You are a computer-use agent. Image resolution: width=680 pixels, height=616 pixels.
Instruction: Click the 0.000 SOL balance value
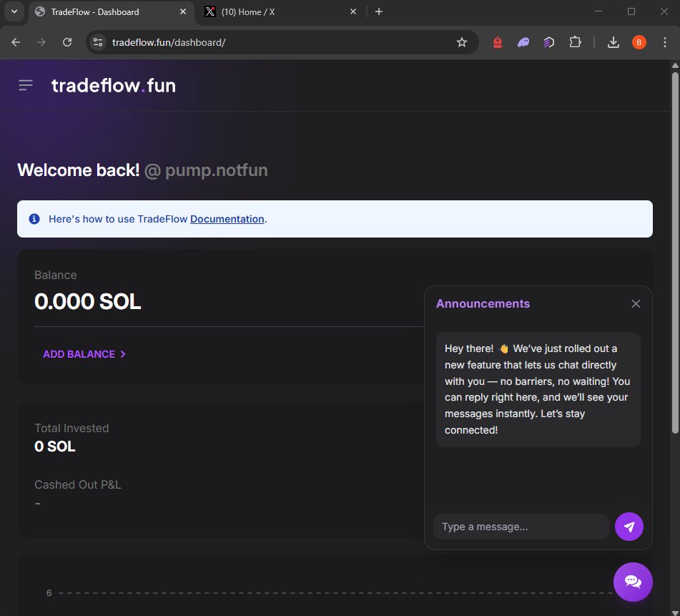pos(88,301)
